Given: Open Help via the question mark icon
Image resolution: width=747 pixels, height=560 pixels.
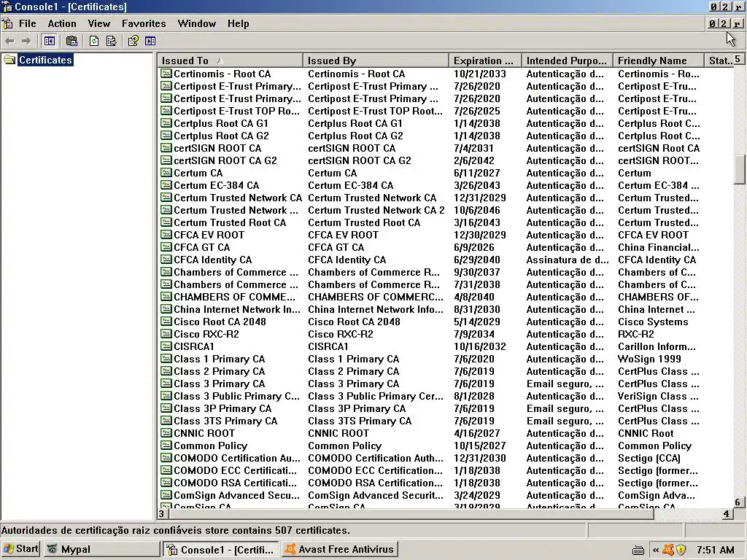Looking at the screenshot, I should pos(133,42).
